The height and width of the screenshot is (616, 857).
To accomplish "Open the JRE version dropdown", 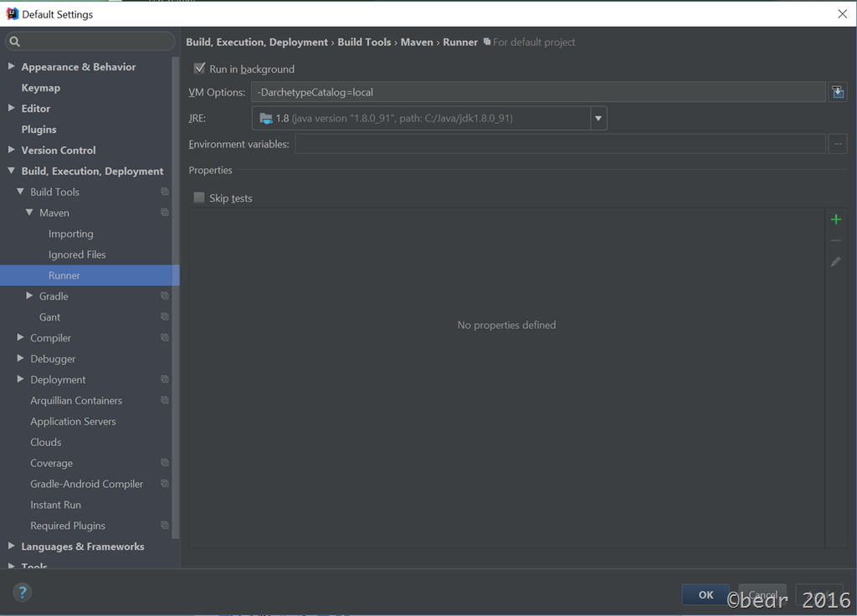I will click(598, 118).
